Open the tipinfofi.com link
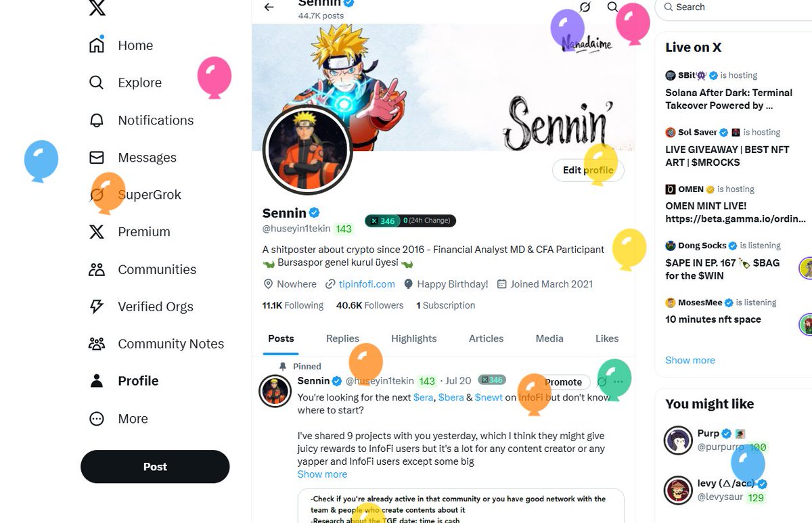 367,284
